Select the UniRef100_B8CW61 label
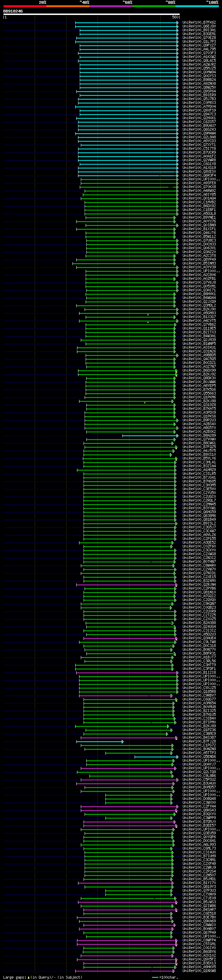222x980 pixels. tap(199, 443)
